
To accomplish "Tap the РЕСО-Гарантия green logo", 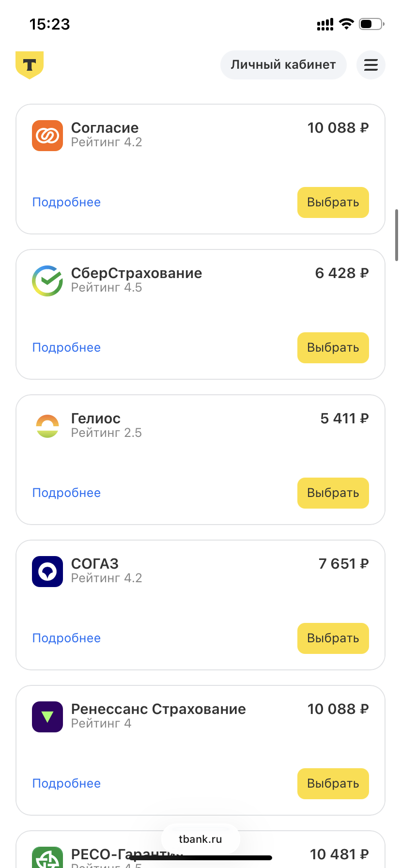I will pyautogui.click(x=47, y=857).
